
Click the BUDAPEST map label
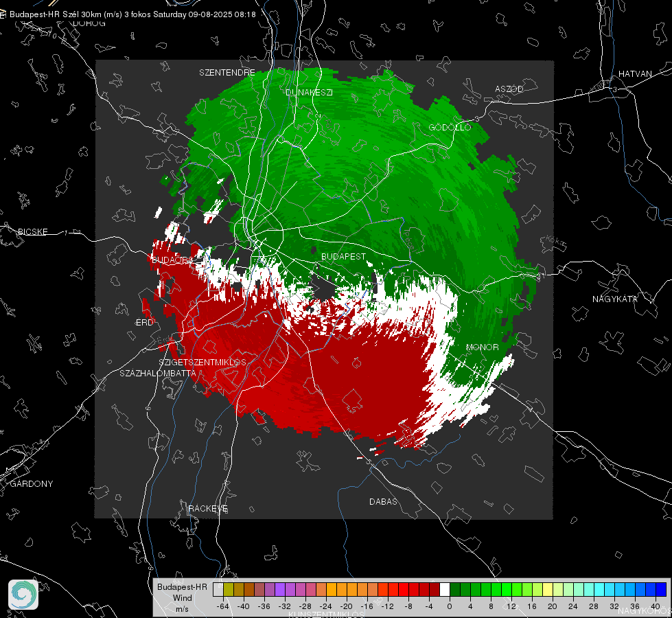coord(344,256)
